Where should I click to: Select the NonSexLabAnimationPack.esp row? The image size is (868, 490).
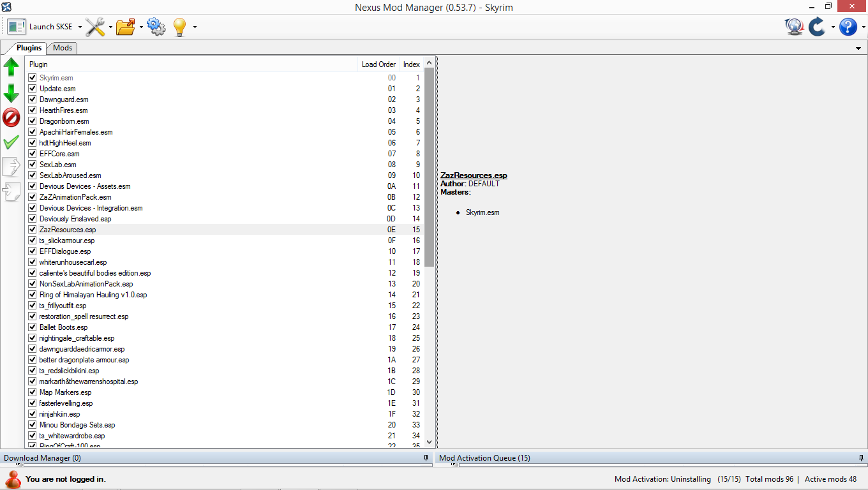tap(225, 284)
